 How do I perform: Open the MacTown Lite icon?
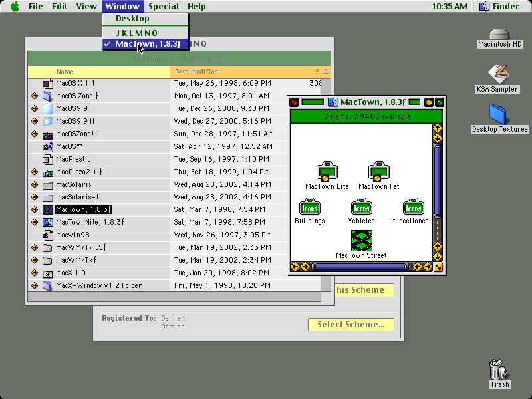click(327, 171)
